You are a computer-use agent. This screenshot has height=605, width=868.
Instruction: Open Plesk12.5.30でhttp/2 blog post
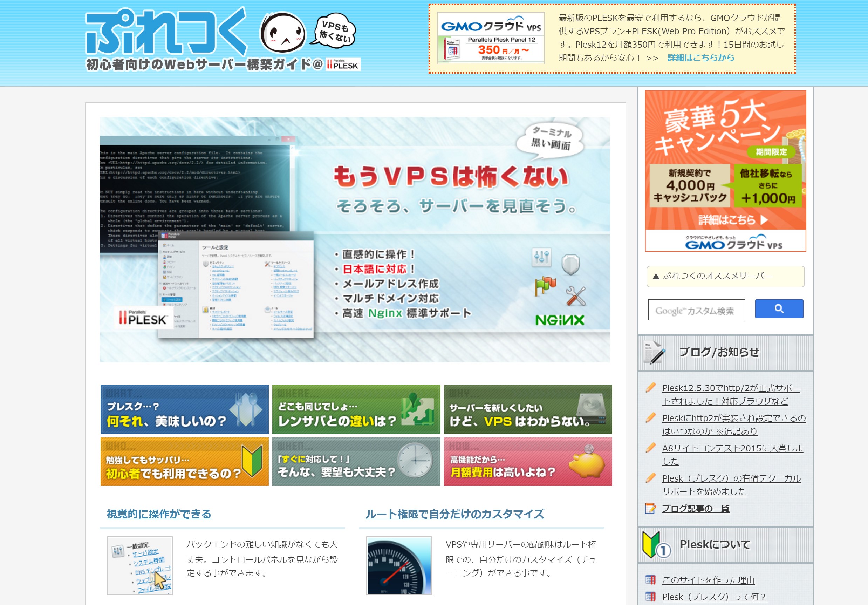[x=731, y=395]
